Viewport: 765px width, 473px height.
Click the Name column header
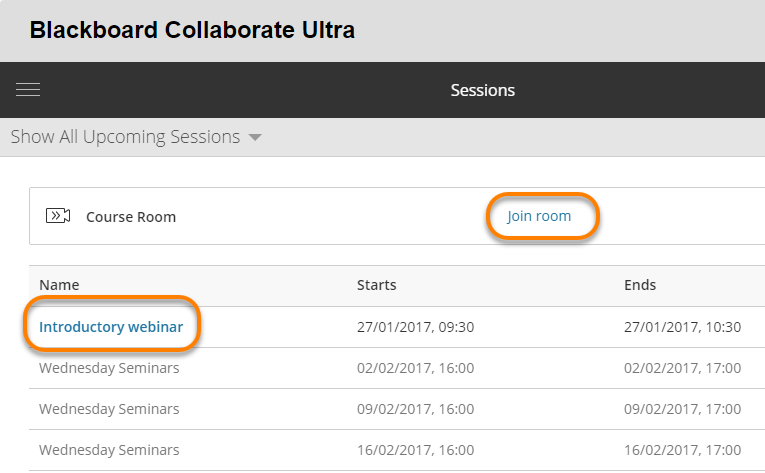click(59, 285)
